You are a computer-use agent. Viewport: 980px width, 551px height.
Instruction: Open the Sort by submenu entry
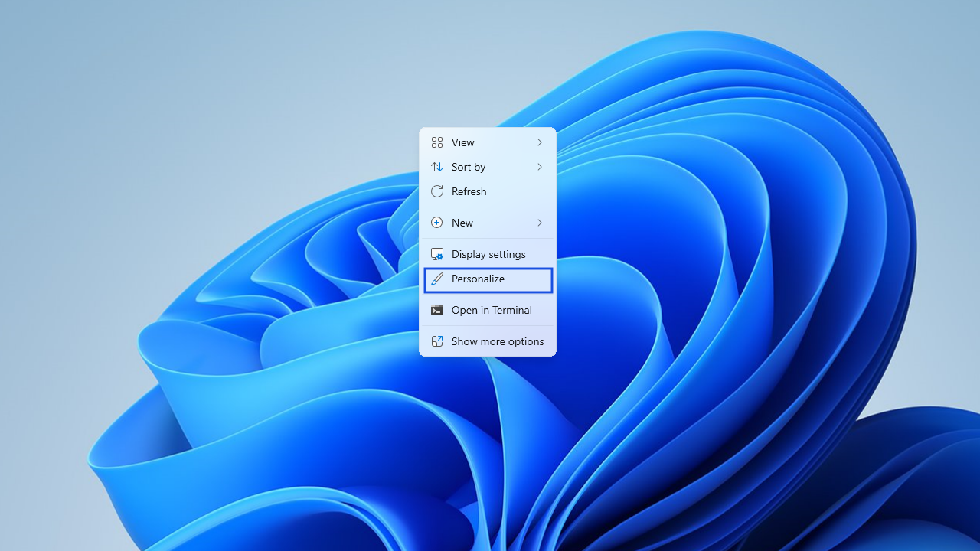coord(488,167)
